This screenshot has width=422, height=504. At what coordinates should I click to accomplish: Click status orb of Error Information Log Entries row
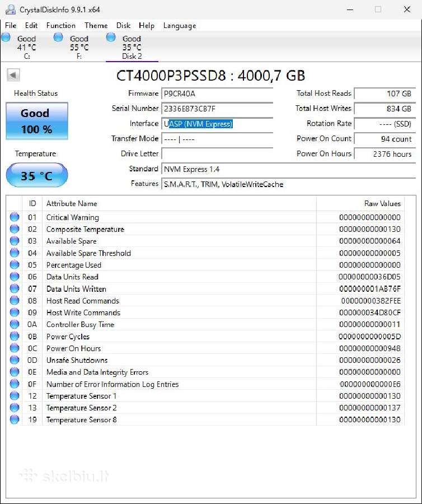pos(15,384)
